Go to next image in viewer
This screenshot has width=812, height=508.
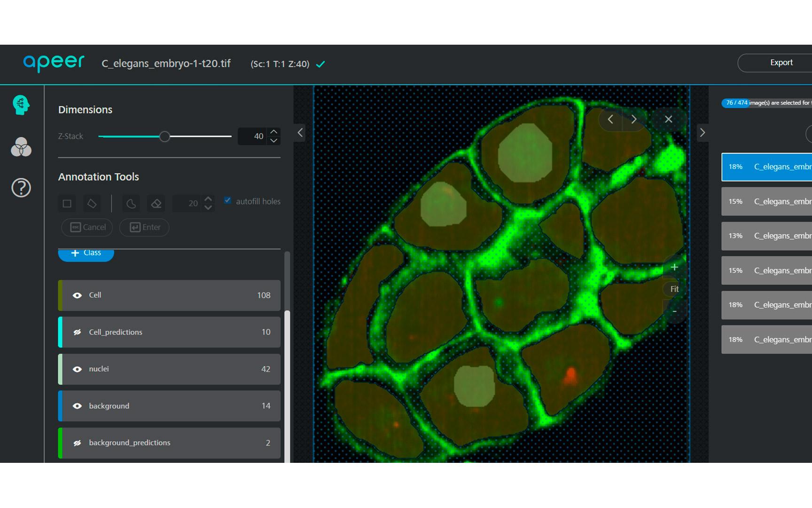click(634, 119)
